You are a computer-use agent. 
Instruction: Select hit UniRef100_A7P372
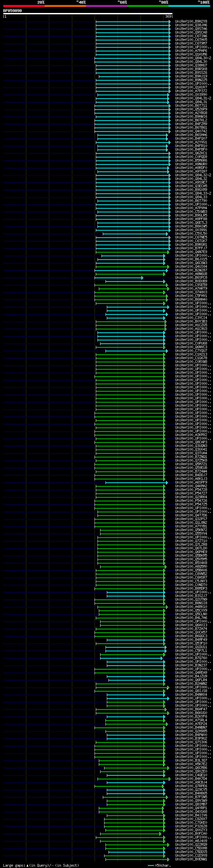[x=191, y=91]
